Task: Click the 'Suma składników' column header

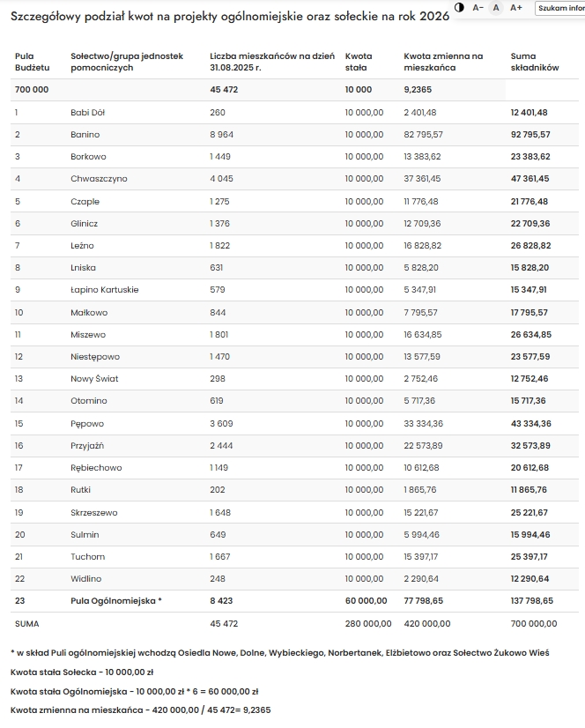Action: coord(535,62)
